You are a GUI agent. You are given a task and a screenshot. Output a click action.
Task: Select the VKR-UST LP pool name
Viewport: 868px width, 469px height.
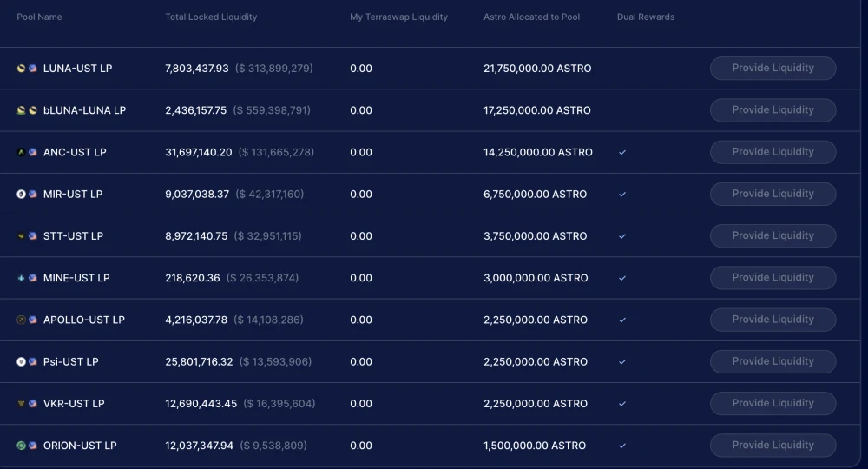[74, 404]
